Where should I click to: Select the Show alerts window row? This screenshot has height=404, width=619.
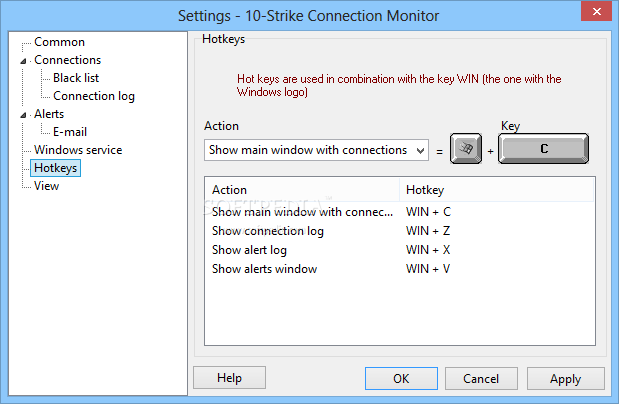click(400, 269)
